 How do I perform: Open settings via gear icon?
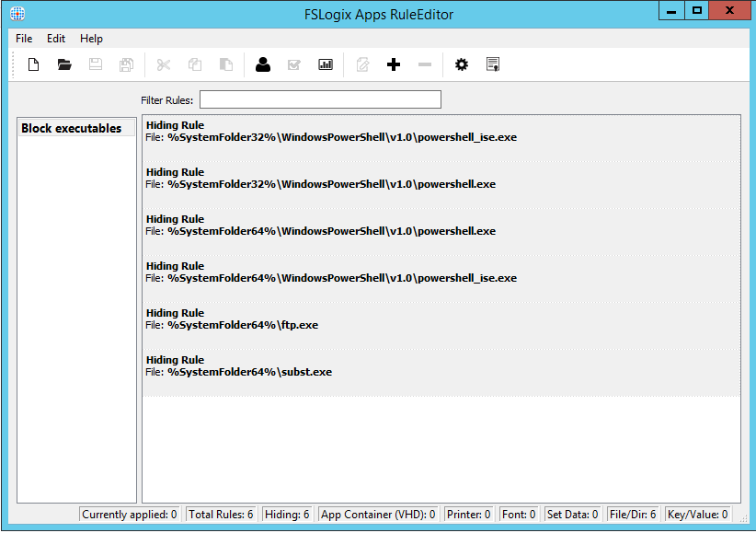click(x=462, y=64)
